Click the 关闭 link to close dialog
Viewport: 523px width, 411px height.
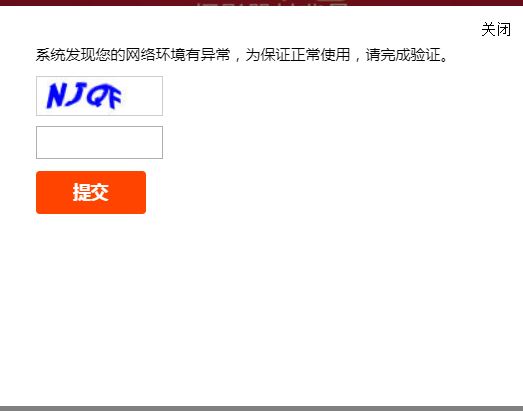(x=496, y=29)
